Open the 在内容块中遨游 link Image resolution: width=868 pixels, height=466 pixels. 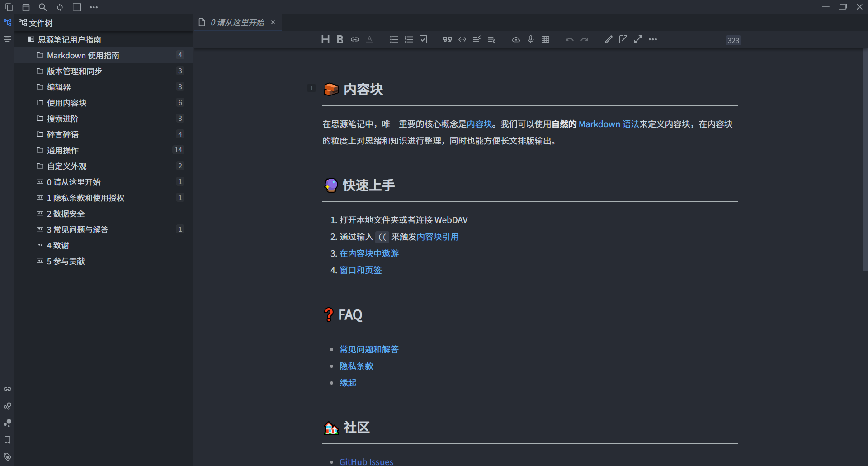tap(369, 253)
